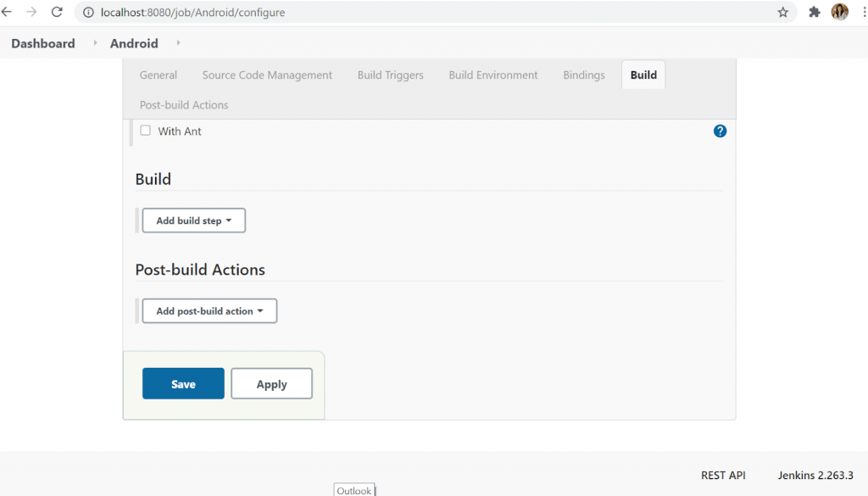Expand the Add post-build action dropdown

point(209,311)
